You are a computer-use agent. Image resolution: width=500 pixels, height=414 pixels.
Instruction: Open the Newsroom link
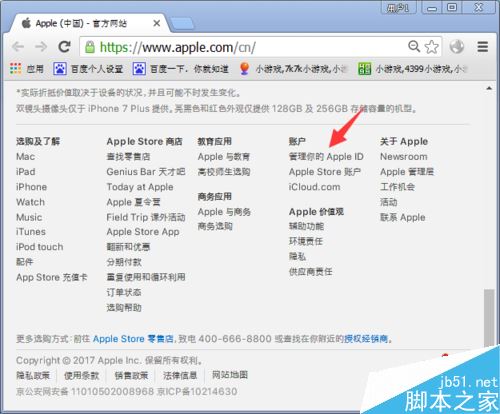(404, 157)
